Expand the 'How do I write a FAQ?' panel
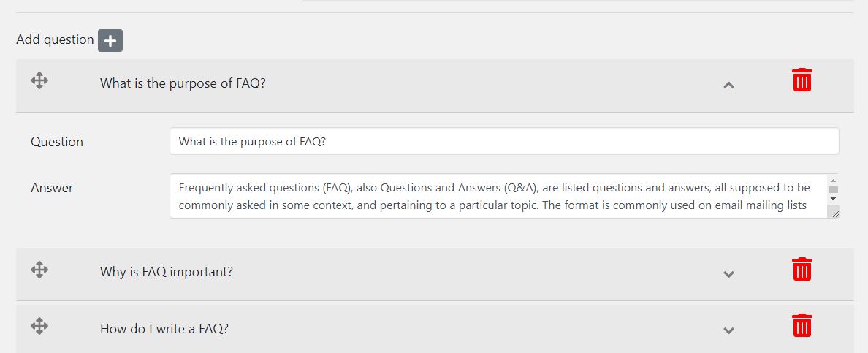The height and width of the screenshot is (353, 868). tap(728, 330)
